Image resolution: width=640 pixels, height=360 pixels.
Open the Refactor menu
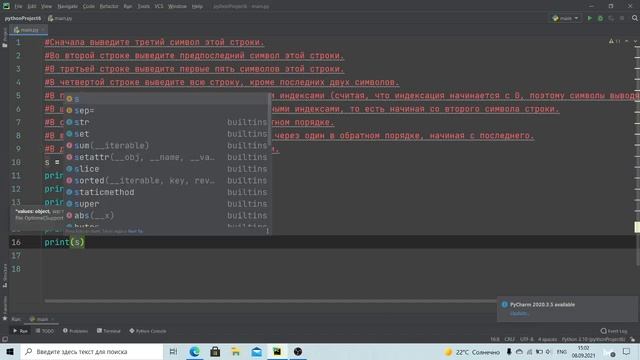click(109, 6)
